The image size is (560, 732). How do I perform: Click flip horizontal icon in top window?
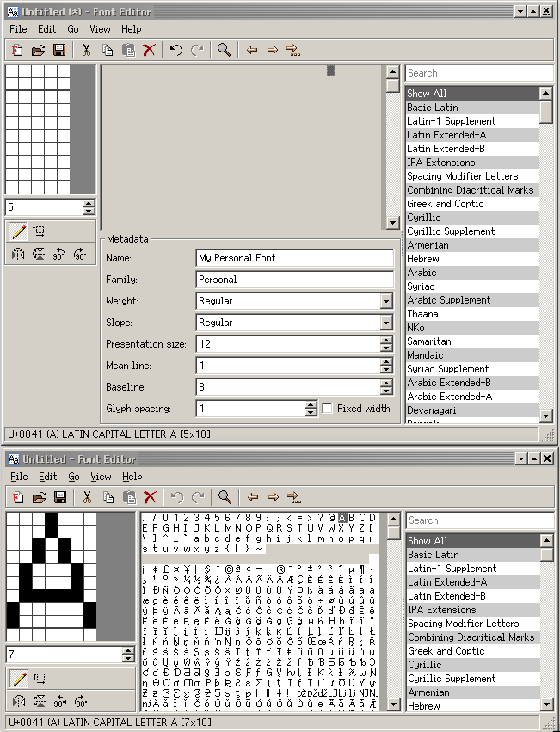point(17,254)
